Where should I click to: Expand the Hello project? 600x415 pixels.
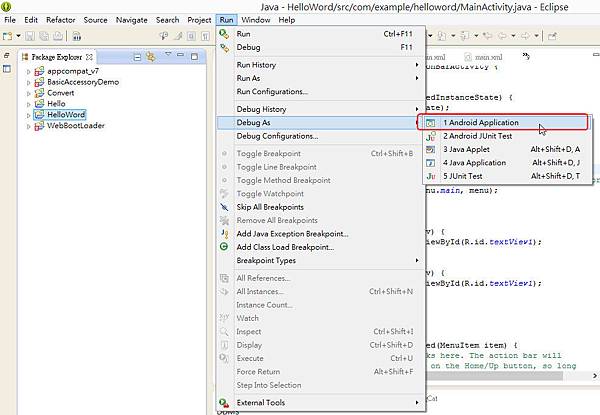(x=28, y=104)
